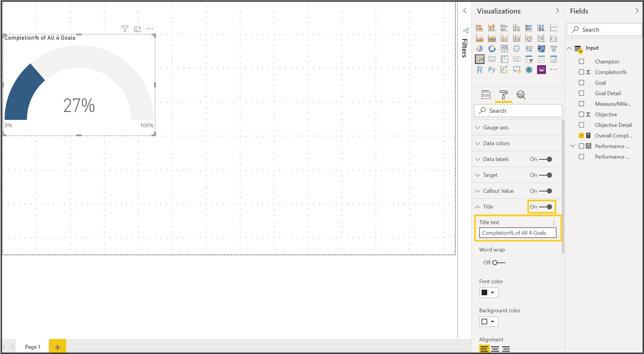Turn off the Title switch

click(x=546, y=207)
